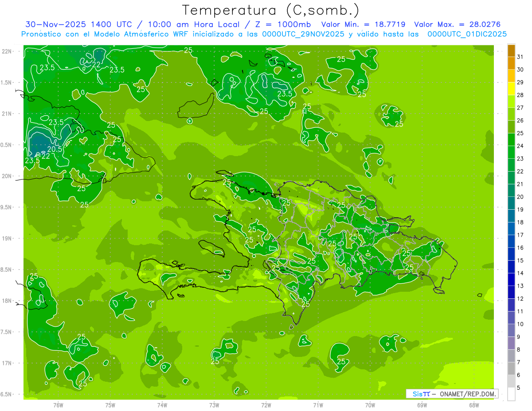The width and height of the screenshot is (532, 411).
Task: Click the "5" label on the color scale
Action: click(519, 388)
